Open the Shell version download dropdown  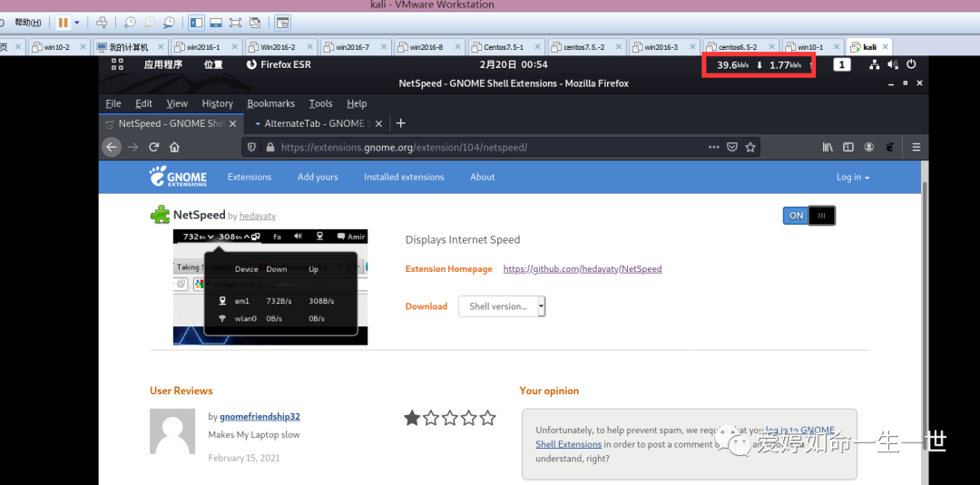tap(502, 306)
